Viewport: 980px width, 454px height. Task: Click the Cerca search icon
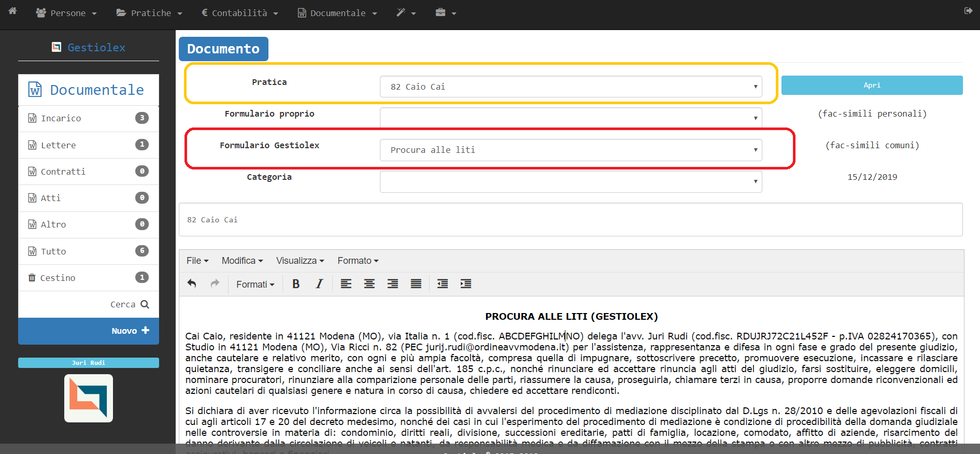tap(145, 304)
